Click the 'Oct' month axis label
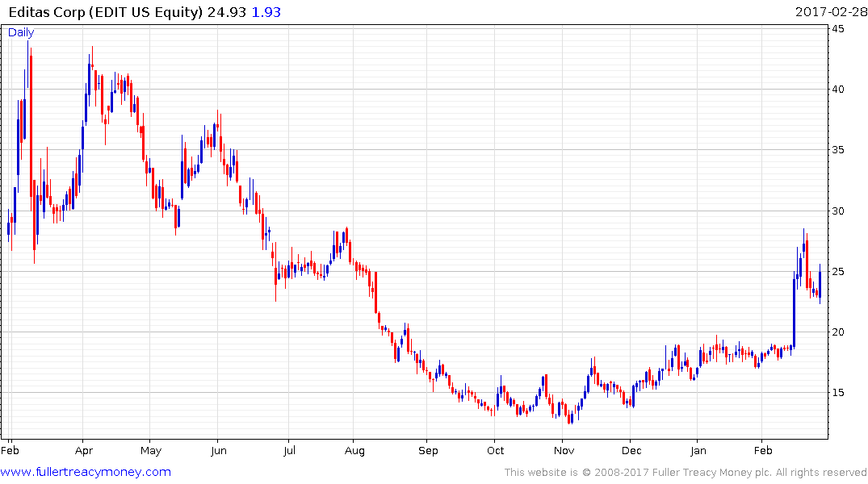Image resolution: width=868 pixels, height=484 pixels. click(496, 451)
